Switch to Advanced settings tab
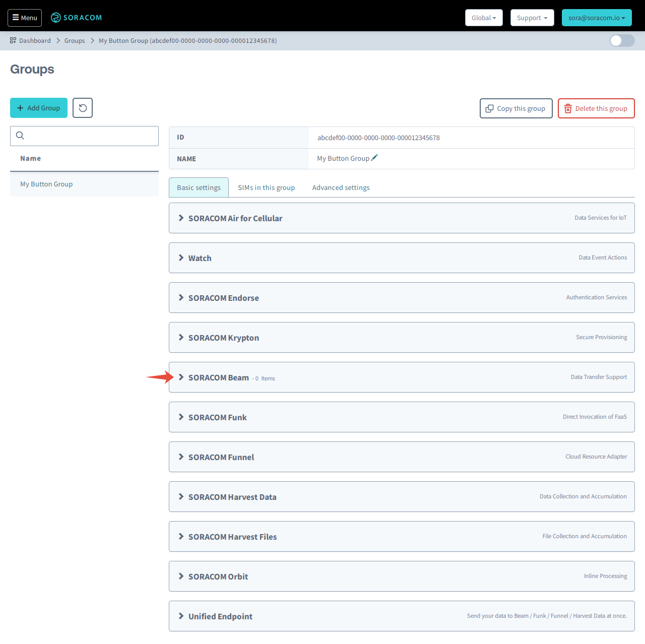The image size is (645, 644). pos(341,187)
